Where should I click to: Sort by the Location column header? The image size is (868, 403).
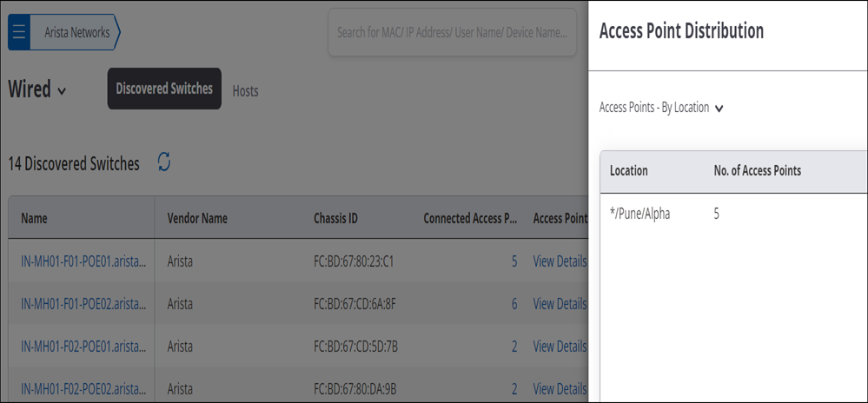click(629, 171)
